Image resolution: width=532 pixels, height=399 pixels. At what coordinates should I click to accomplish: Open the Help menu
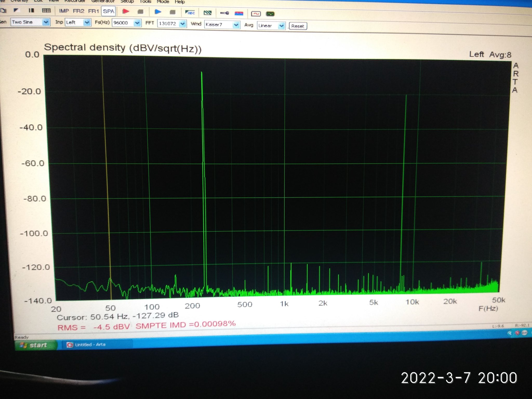point(180,2)
